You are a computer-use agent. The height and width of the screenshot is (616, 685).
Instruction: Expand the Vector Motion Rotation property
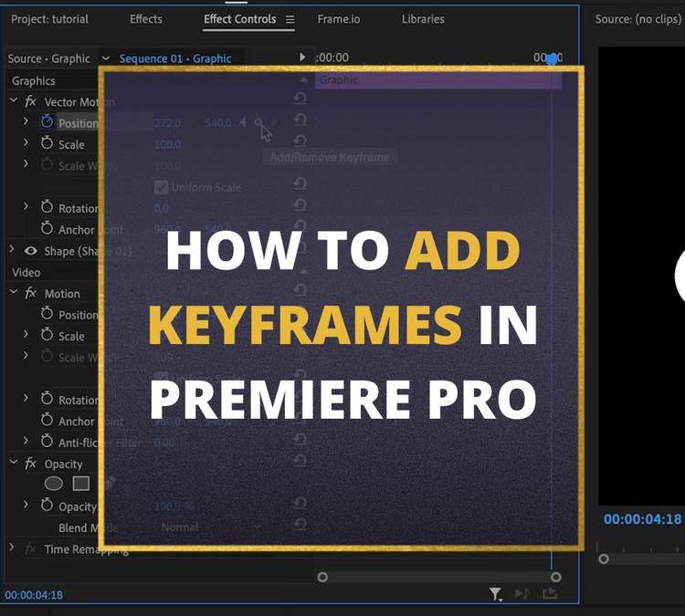(26, 206)
